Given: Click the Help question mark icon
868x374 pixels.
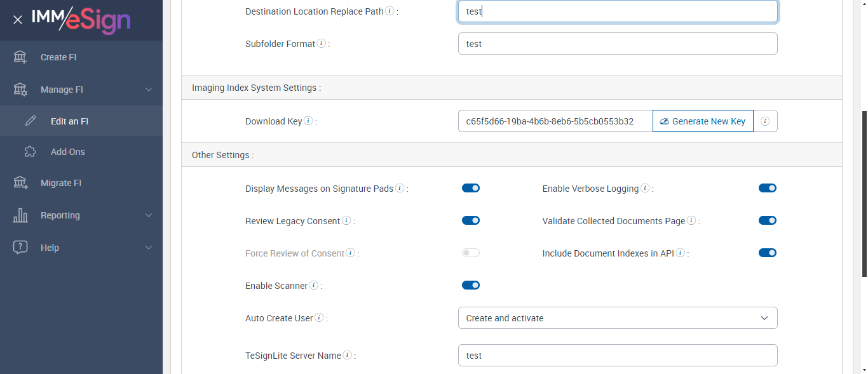Looking at the screenshot, I should [x=20, y=248].
